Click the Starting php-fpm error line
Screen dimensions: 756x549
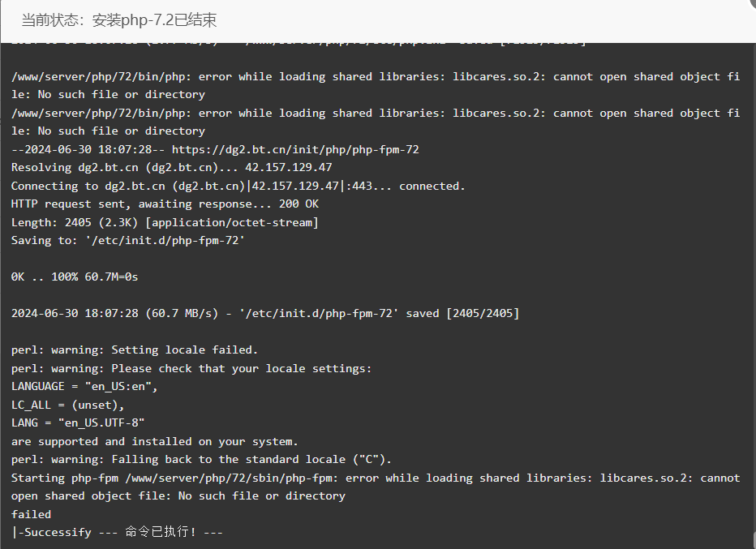tap(375, 487)
